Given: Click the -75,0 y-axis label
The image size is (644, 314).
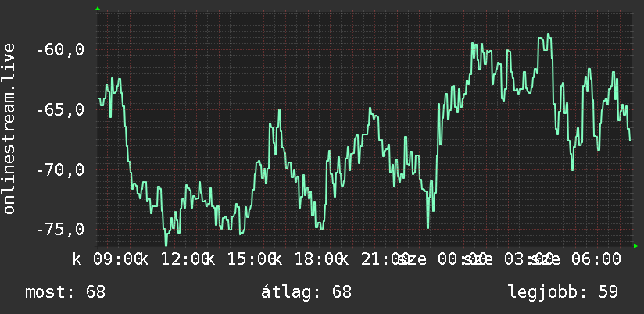Looking at the screenshot, I should [60, 230].
